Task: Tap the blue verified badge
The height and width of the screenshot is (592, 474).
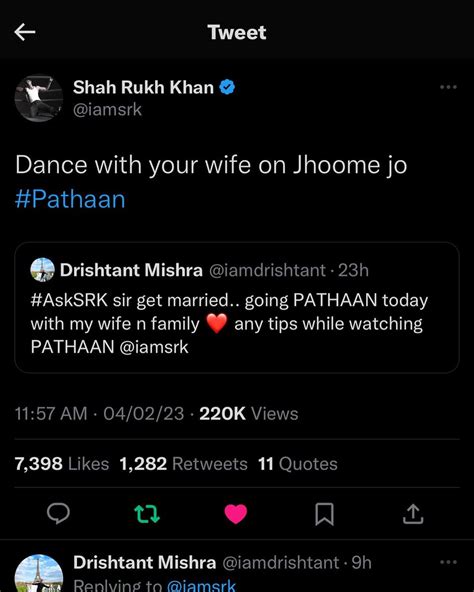Action: click(x=227, y=87)
